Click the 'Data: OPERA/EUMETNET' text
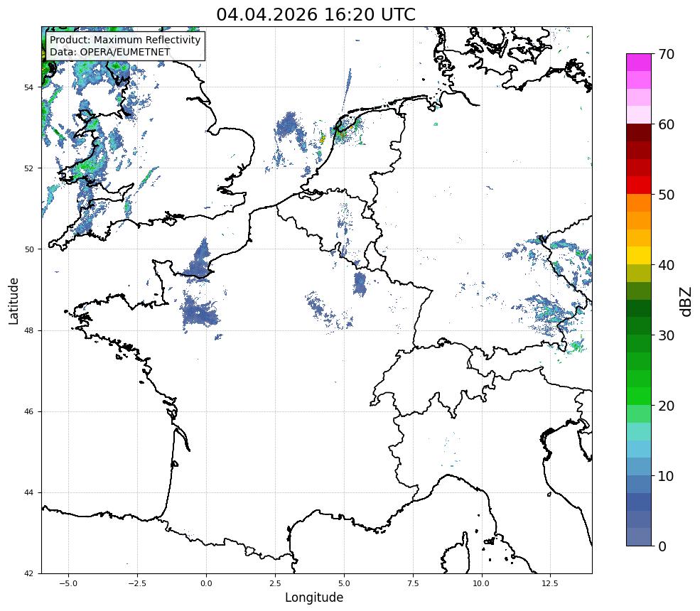Screen dimensions: 700x611 [x=110, y=52]
